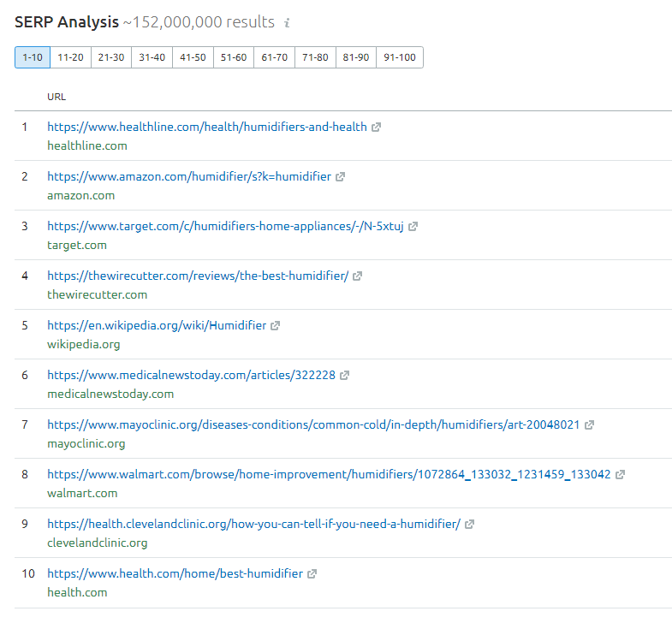The height and width of the screenshot is (629, 672).
Task: Open external link icon for walmart URL
Action: [620, 475]
